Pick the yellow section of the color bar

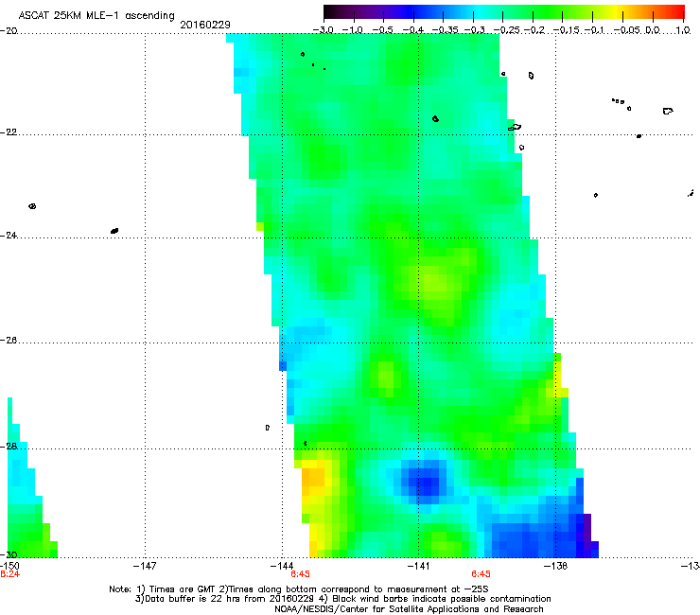coord(614,11)
